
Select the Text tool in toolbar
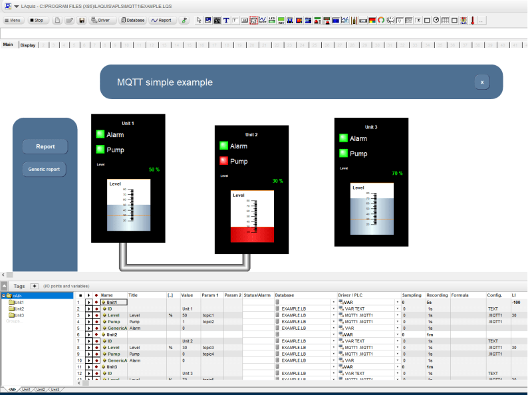(x=226, y=21)
